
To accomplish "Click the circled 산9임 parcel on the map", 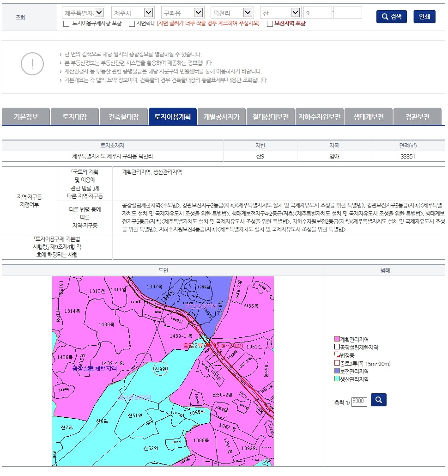I will (x=160, y=369).
